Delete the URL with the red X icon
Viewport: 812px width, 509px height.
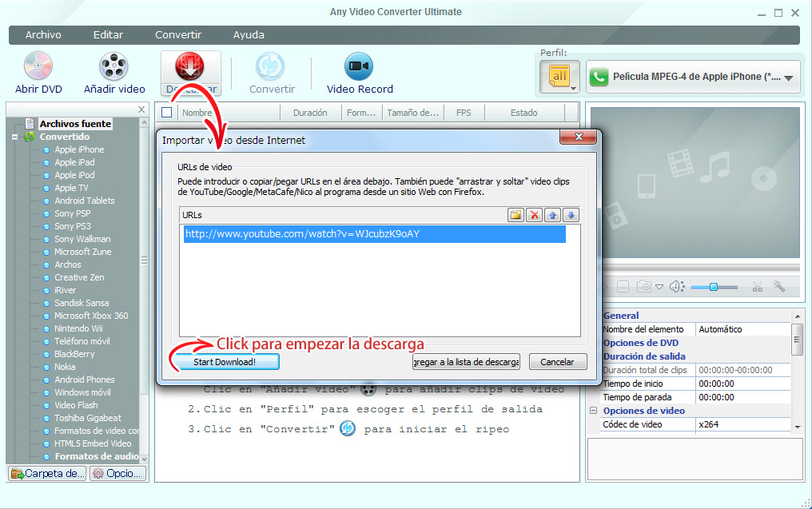tap(534, 215)
